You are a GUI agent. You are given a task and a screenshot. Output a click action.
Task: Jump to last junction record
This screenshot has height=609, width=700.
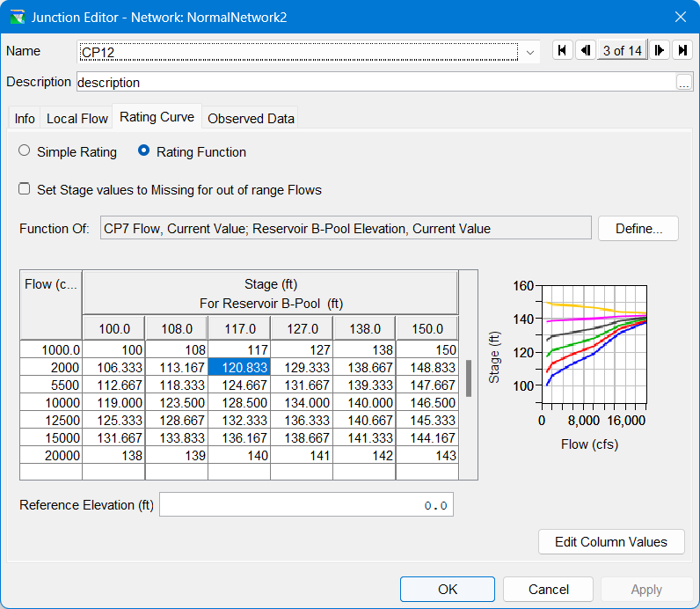(x=682, y=51)
